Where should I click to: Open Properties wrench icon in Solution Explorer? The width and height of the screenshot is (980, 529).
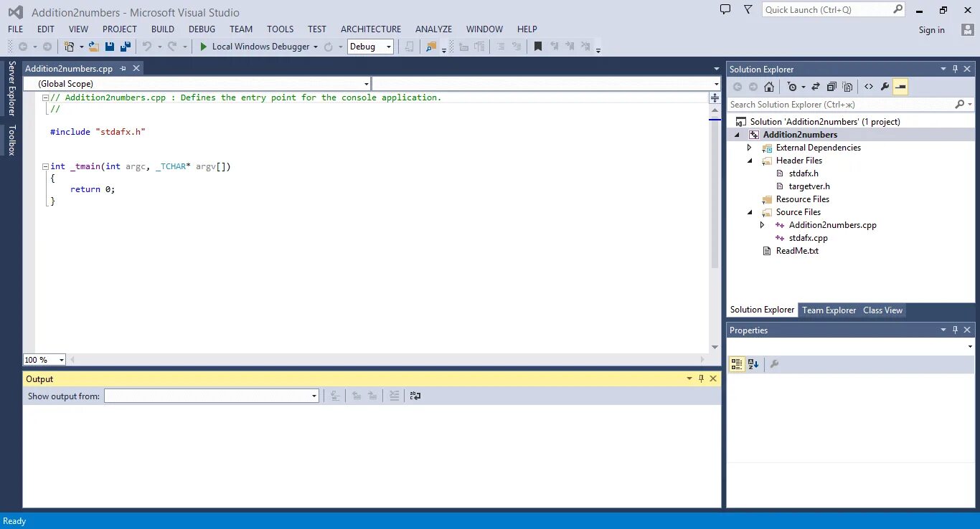click(885, 87)
